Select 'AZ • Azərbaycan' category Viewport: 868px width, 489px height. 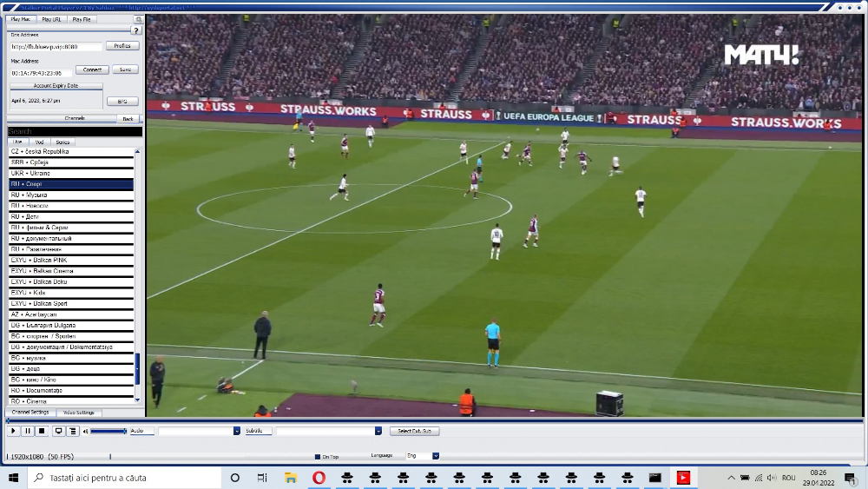coord(71,314)
